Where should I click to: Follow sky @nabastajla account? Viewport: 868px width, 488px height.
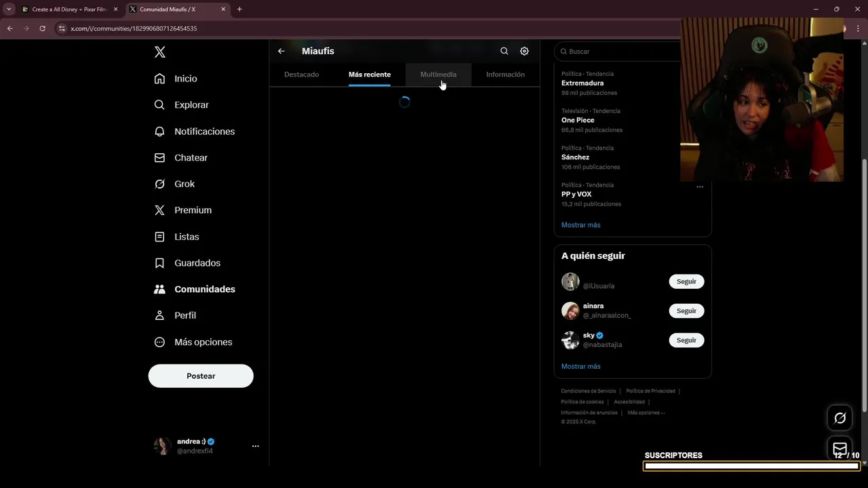coord(686,340)
